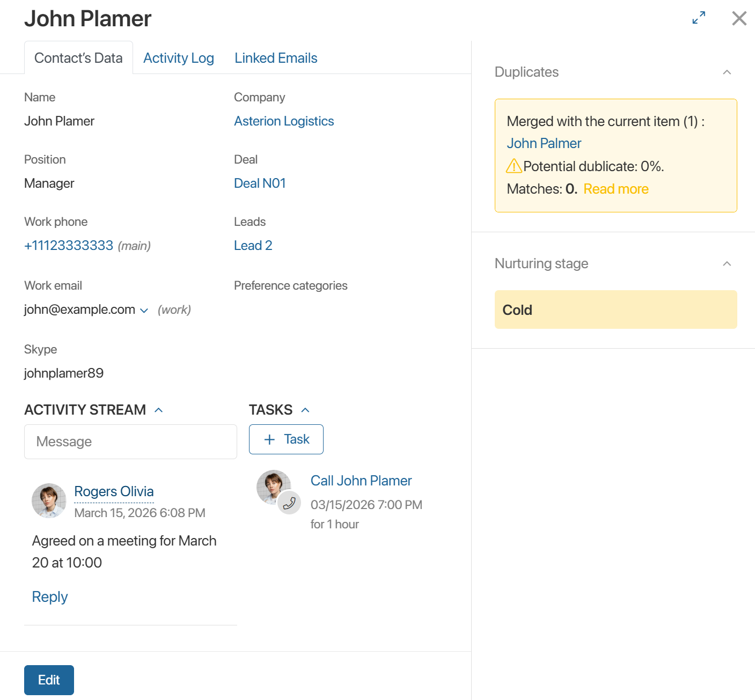
Task: Close the John Plamer contact panel
Action: (739, 18)
